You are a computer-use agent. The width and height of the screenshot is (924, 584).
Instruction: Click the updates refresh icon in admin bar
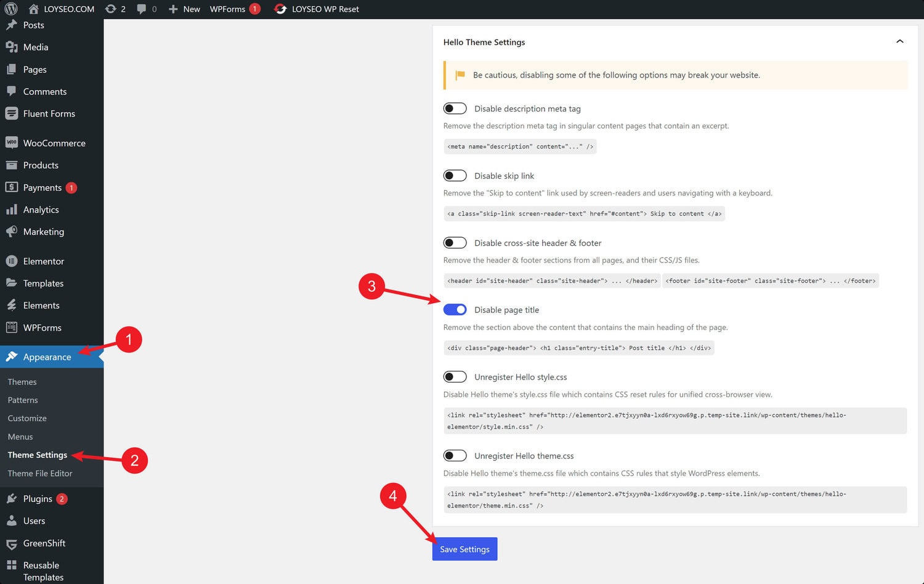[110, 9]
